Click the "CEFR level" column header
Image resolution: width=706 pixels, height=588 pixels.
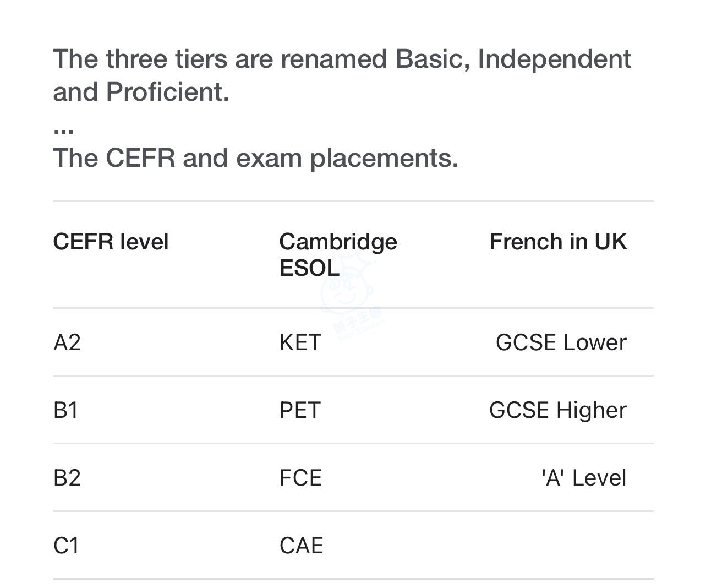pos(111,242)
